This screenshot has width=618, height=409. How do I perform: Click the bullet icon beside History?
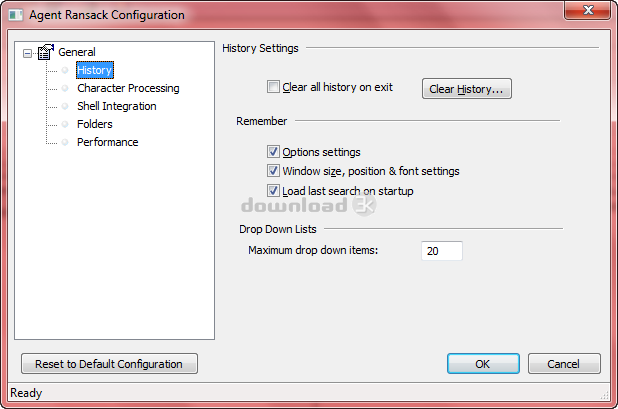65,71
